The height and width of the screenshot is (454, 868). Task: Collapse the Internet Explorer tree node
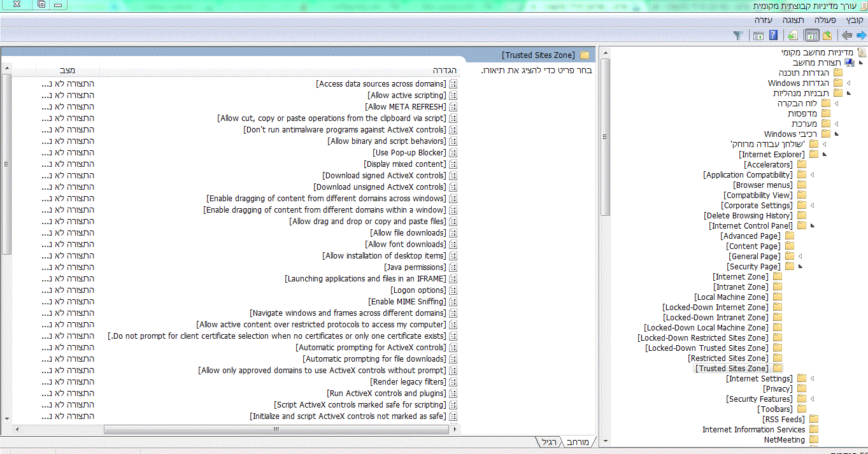point(825,155)
